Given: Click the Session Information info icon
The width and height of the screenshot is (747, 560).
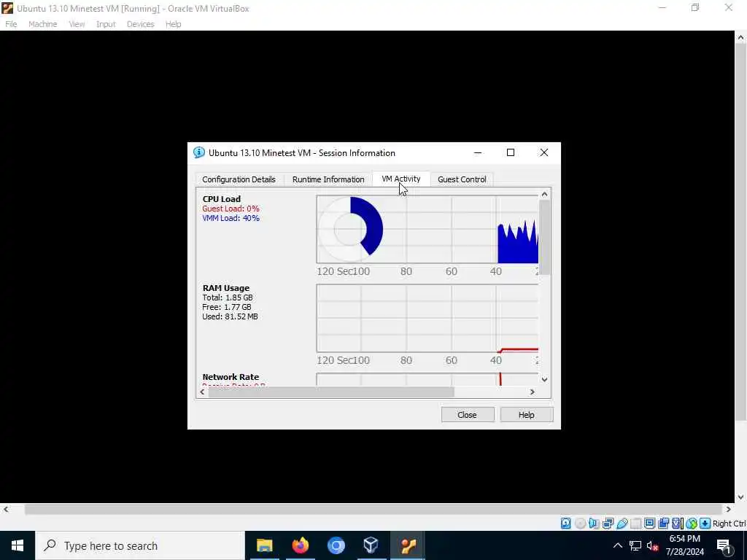Looking at the screenshot, I should click(198, 152).
